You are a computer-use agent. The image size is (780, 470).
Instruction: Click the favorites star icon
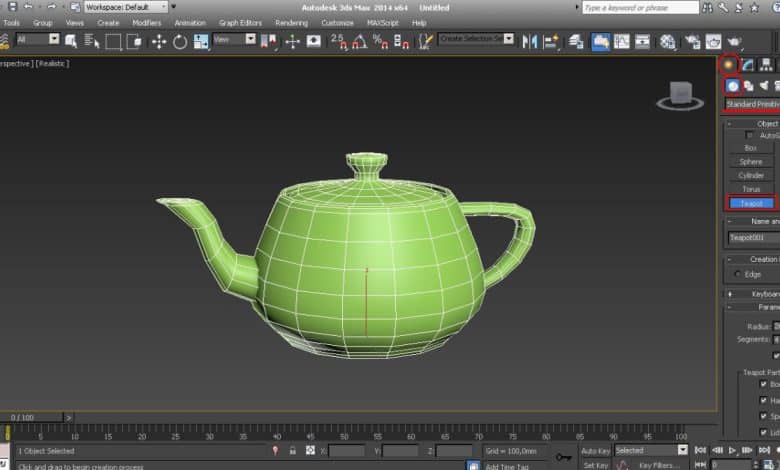click(755, 7)
